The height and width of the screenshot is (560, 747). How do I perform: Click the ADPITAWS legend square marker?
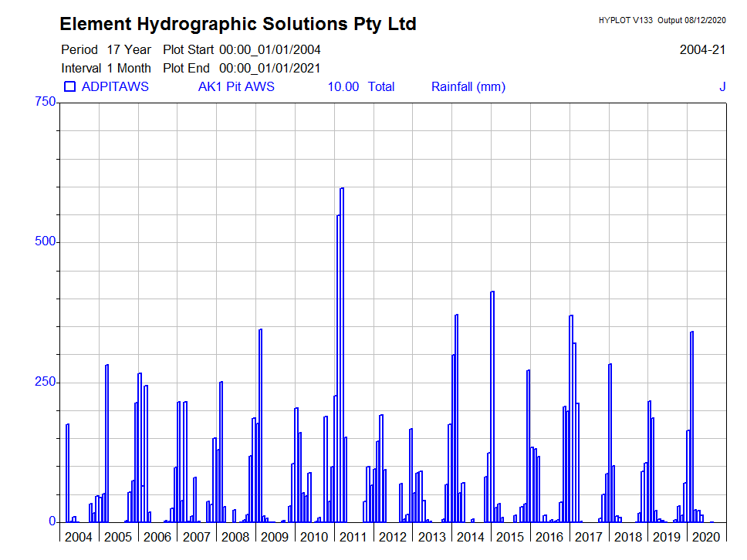(x=69, y=86)
